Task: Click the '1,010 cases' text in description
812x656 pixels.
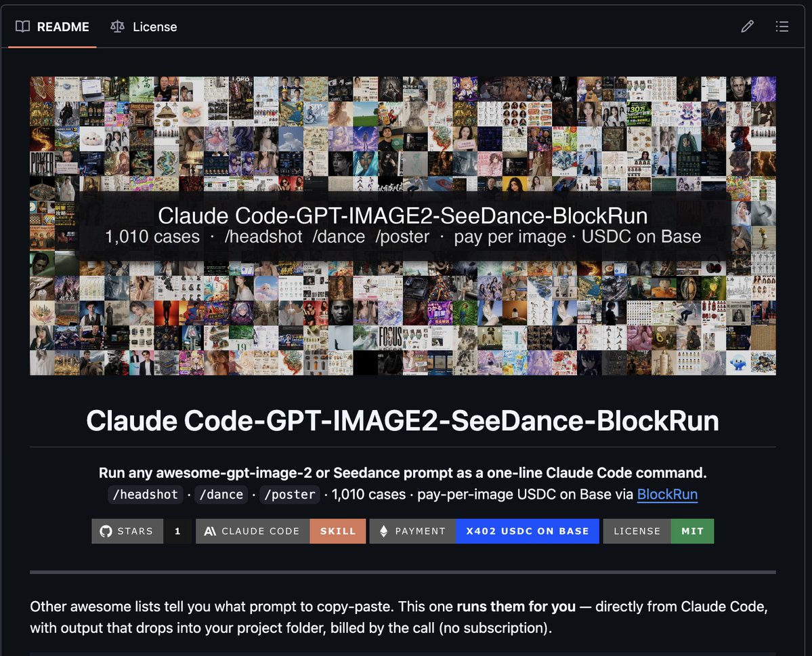Action: coord(368,494)
